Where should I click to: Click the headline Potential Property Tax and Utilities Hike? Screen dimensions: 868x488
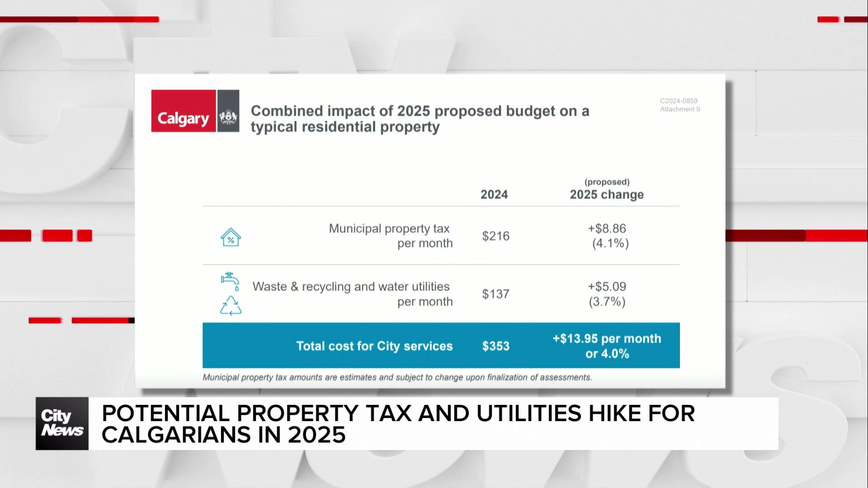(398, 424)
